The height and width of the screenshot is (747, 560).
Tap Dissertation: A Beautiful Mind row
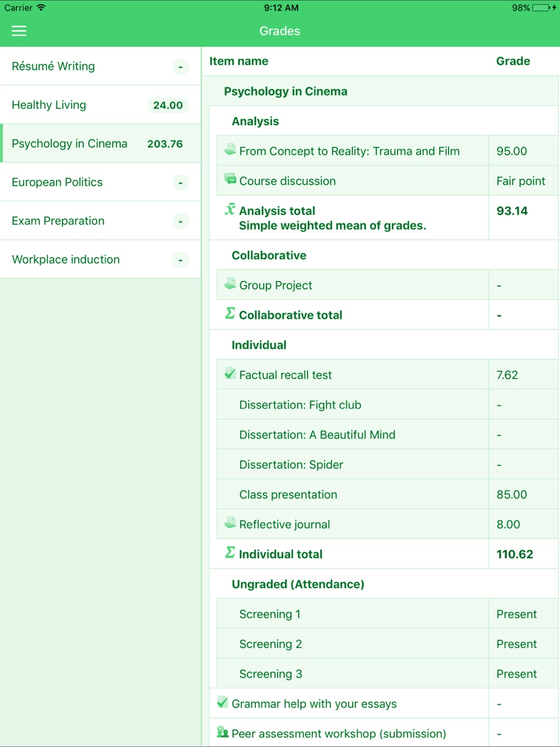[388, 435]
